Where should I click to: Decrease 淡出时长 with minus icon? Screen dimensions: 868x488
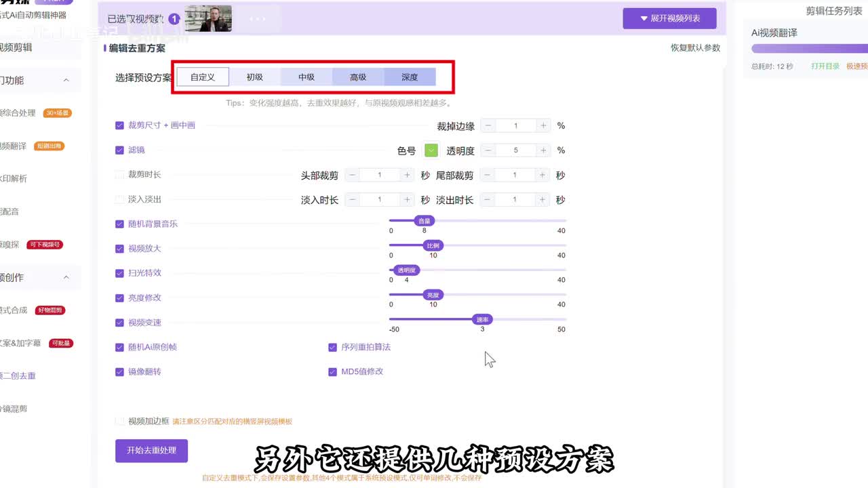click(488, 200)
